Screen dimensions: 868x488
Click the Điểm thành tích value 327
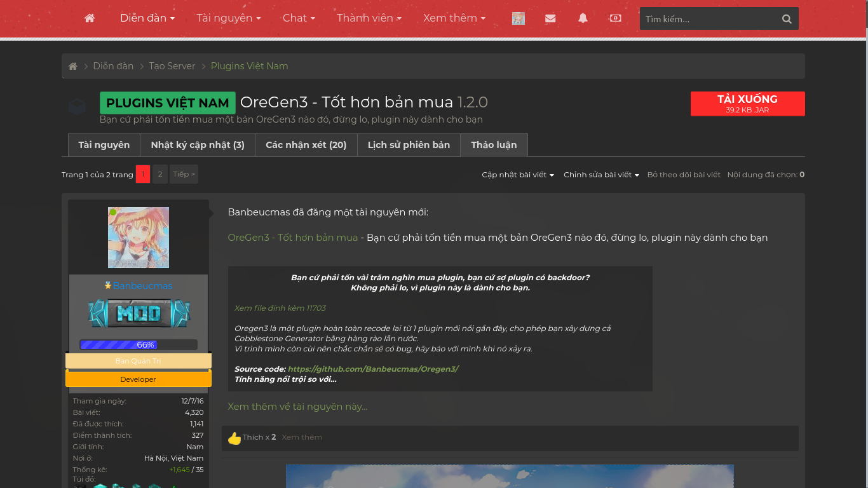tap(198, 435)
